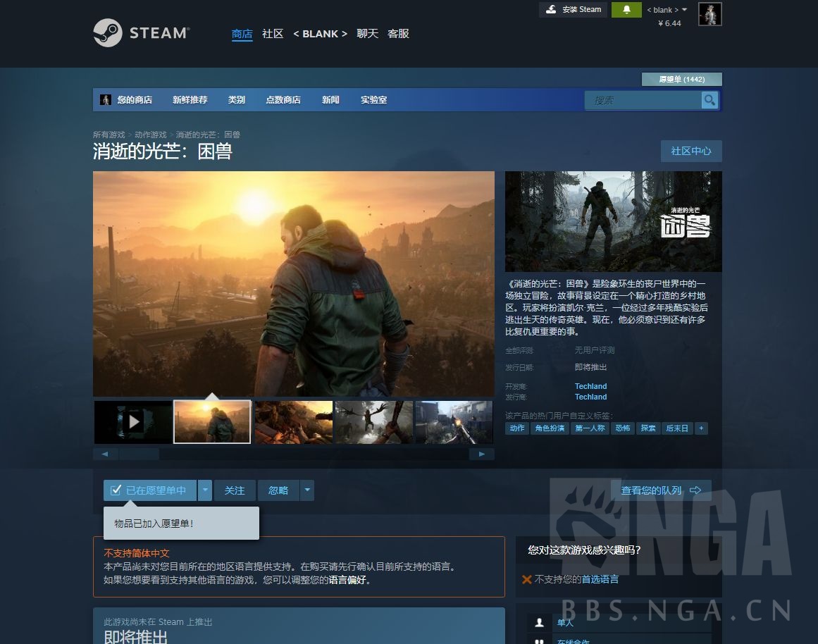This screenshot has height=644, width=818.
Task: Open the < BLANK > profile menu
Action: (x=321, y=34)
